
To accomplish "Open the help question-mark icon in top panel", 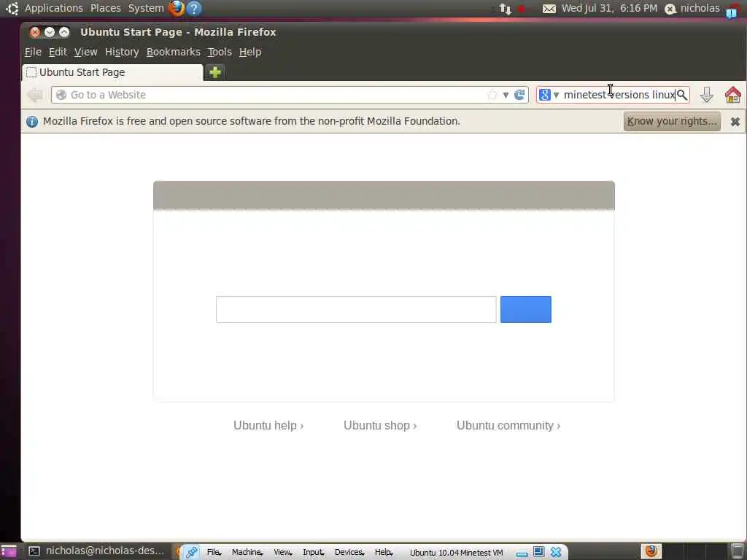I will [193, 8].
